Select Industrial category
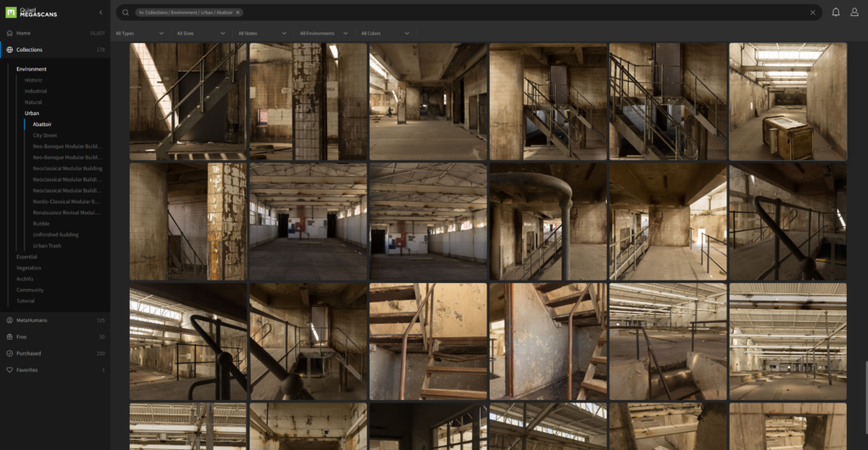 coord(36,92)
